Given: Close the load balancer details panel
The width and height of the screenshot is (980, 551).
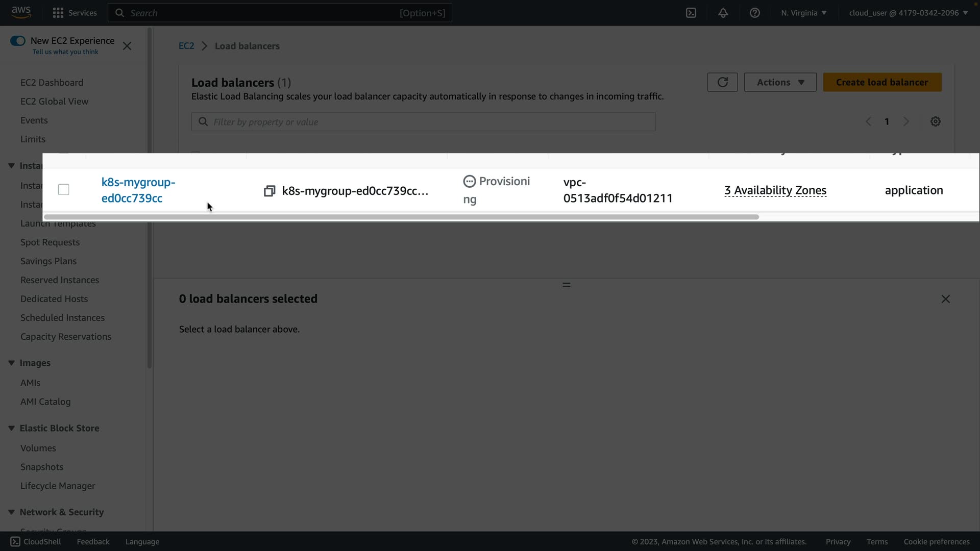Looking at the screenshot, I should pos(945,299).
